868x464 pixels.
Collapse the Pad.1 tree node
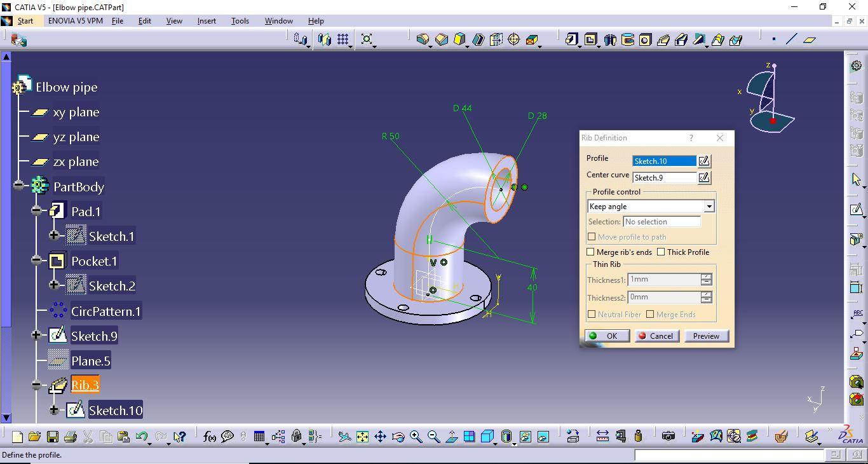(x=37, y=211)
